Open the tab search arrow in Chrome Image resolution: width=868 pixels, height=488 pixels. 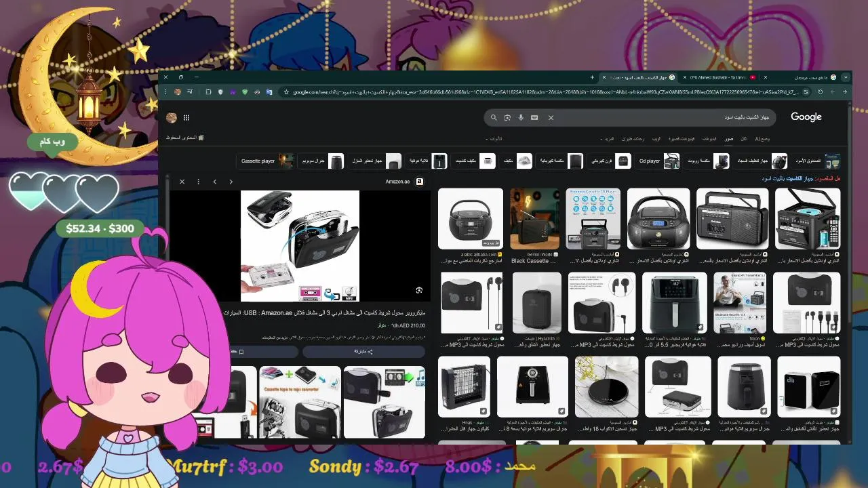click(x=846, y=77)
